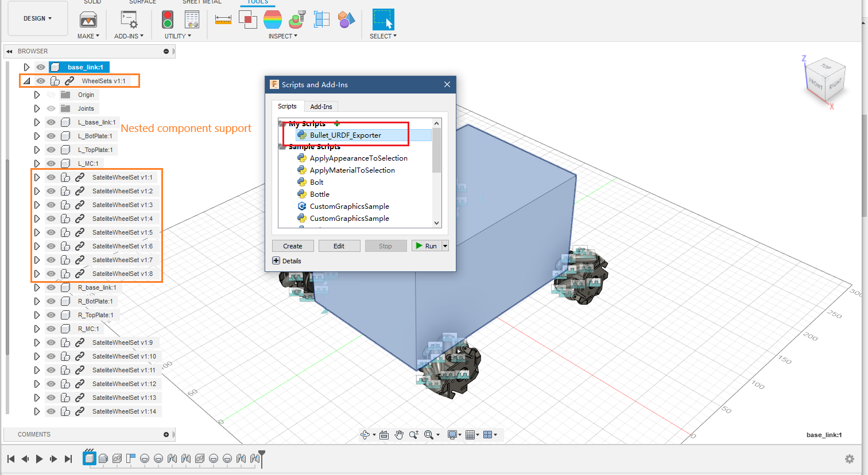Hide SateliteWheelSet v1:1 component

(x=51, y=177)
